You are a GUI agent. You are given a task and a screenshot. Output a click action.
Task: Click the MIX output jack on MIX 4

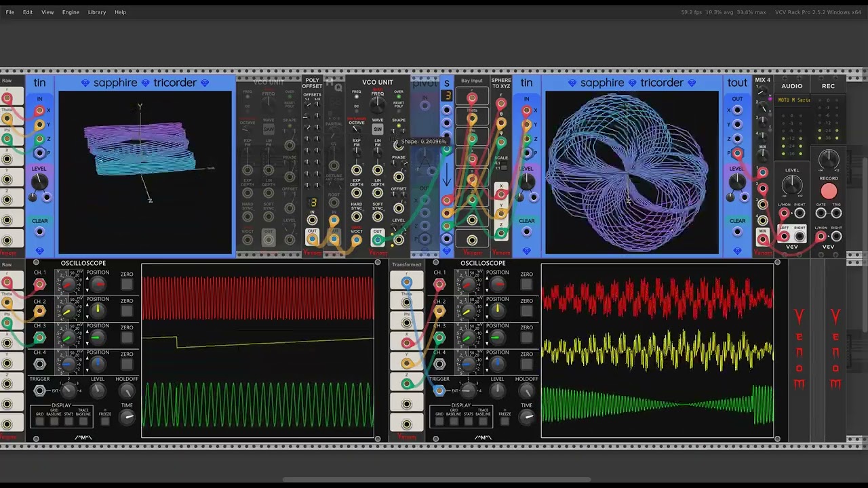tap(763, 238)
